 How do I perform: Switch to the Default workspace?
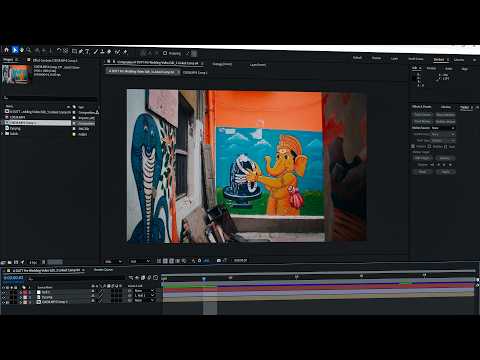(x=357, y=58)
